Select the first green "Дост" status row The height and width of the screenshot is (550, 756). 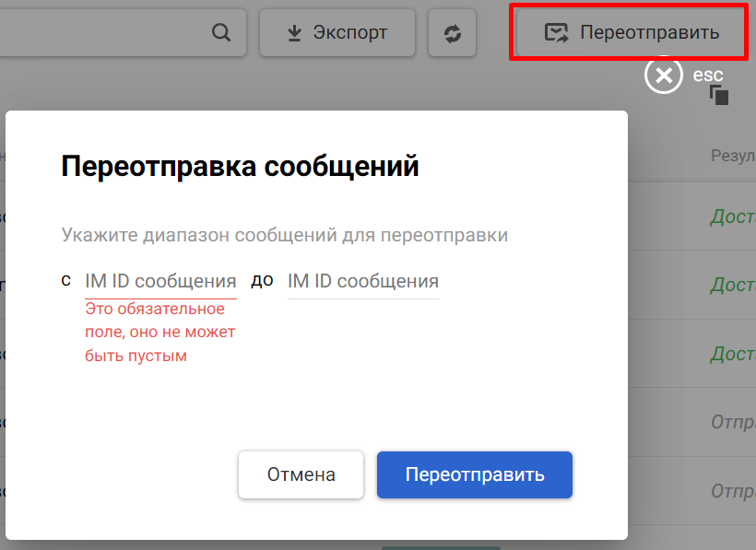tap(732, 216)
